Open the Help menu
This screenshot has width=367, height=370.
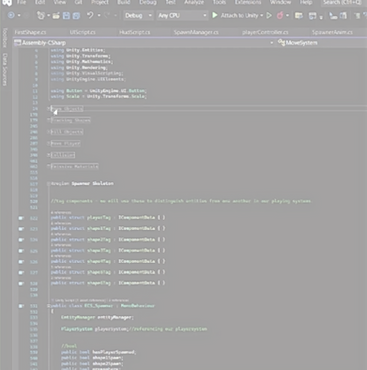(x=306, y=2)
